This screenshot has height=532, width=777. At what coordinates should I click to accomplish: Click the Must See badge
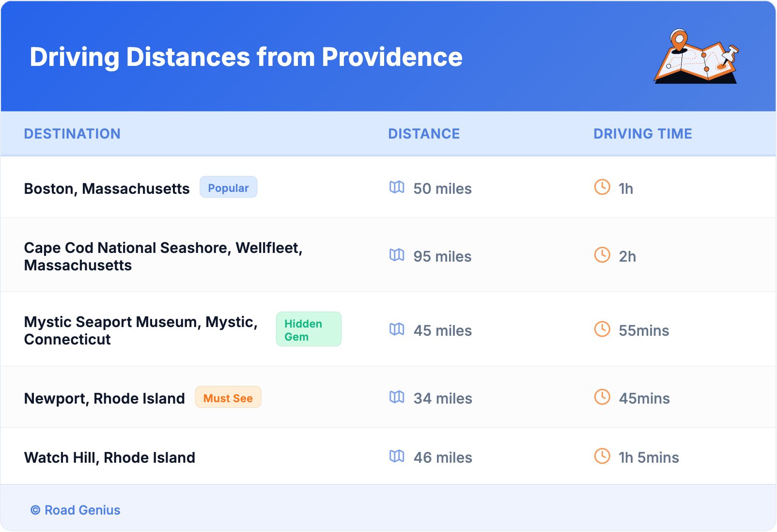point(228,398)
